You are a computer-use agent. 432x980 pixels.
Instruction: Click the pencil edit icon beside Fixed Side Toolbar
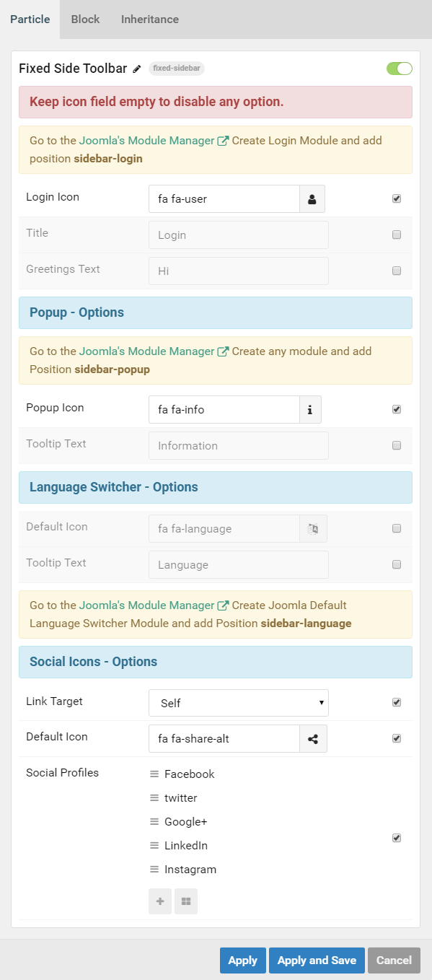pyautogui.click(x=137, y=69)
